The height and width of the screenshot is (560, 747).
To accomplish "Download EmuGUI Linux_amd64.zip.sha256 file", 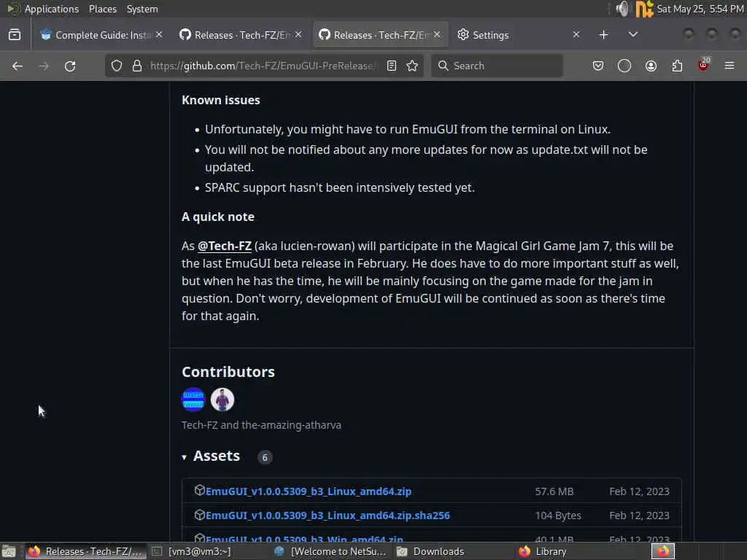I will tap(328, 516).
